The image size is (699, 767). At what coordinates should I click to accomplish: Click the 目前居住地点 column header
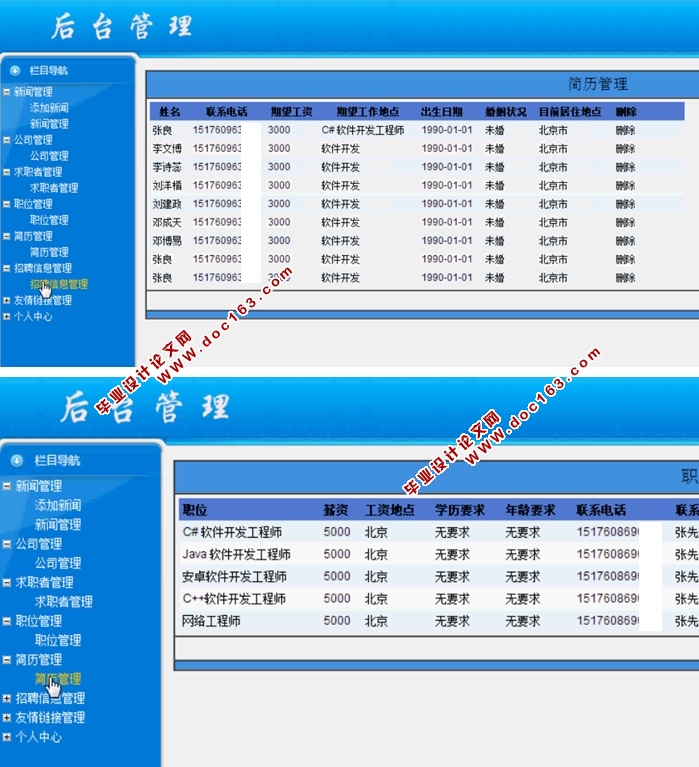[570, 112]
